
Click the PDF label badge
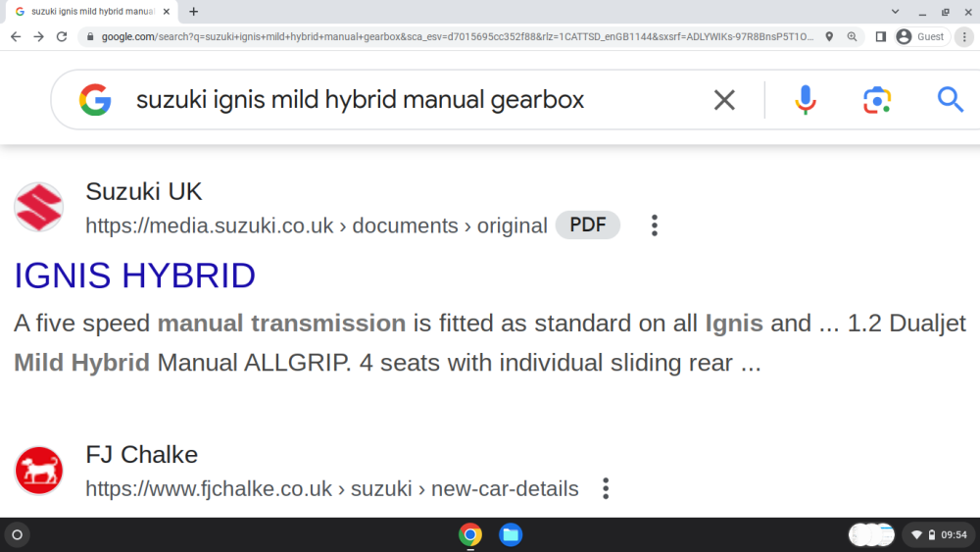tap(587, 225)
